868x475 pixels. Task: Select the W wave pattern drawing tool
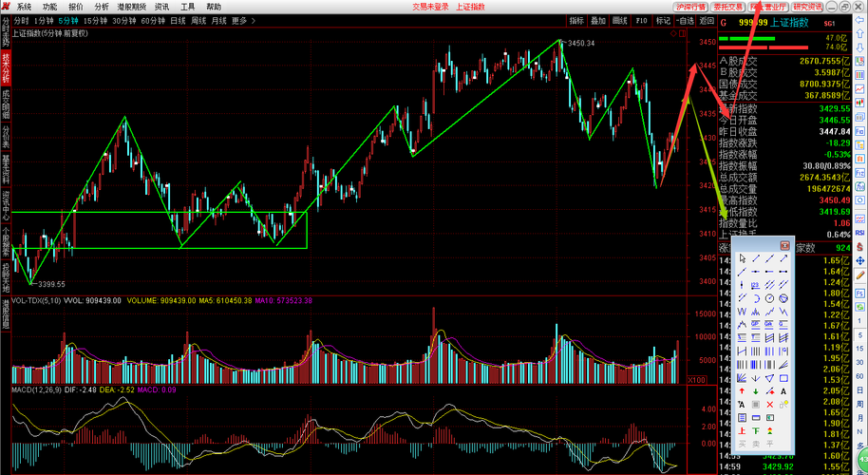pyautogui.click(x=742, y=312)
